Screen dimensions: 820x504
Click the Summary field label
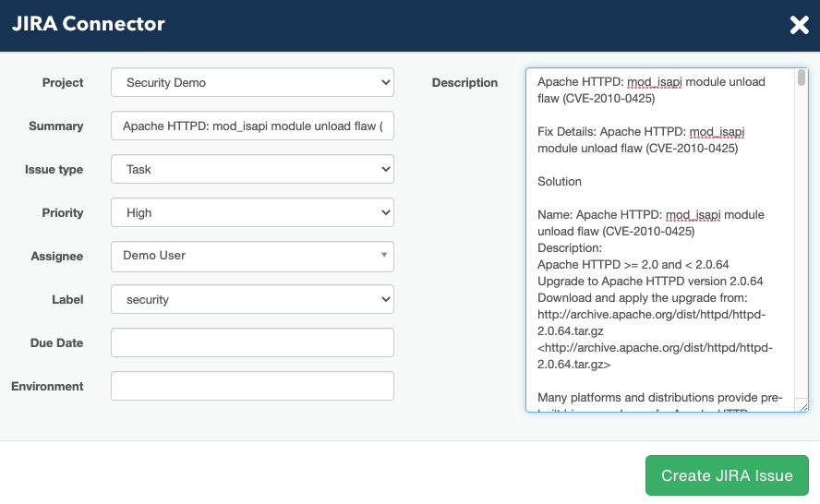click(x=56, y=126)
